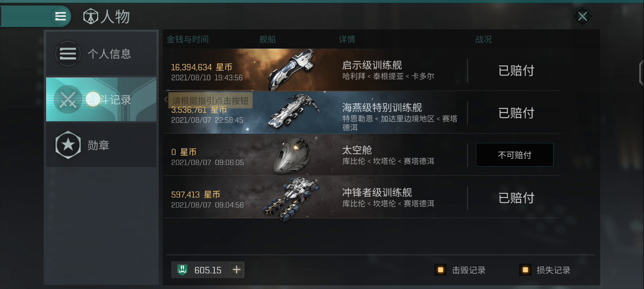The image size is (644, 289).
Task: Close the 人物 panel with X
Action: coord(583,16)
